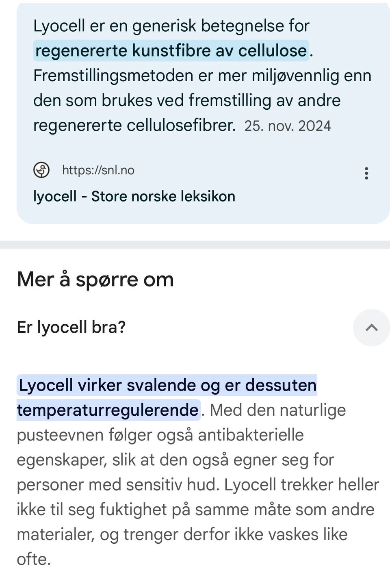Tap the words "regenererte cellulosefibrer."
The image size is (390, 588).
(x=134, y=125)
